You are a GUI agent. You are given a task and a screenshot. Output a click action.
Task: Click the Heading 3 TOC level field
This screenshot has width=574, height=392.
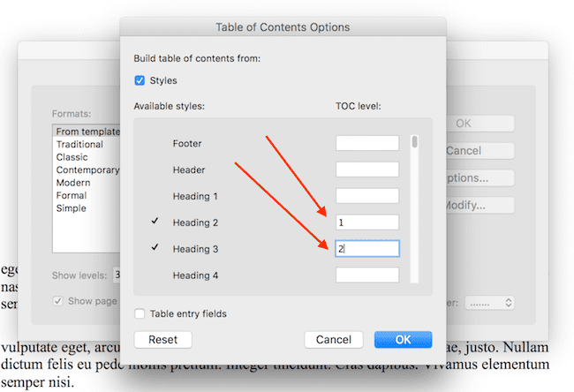(366, 249)
